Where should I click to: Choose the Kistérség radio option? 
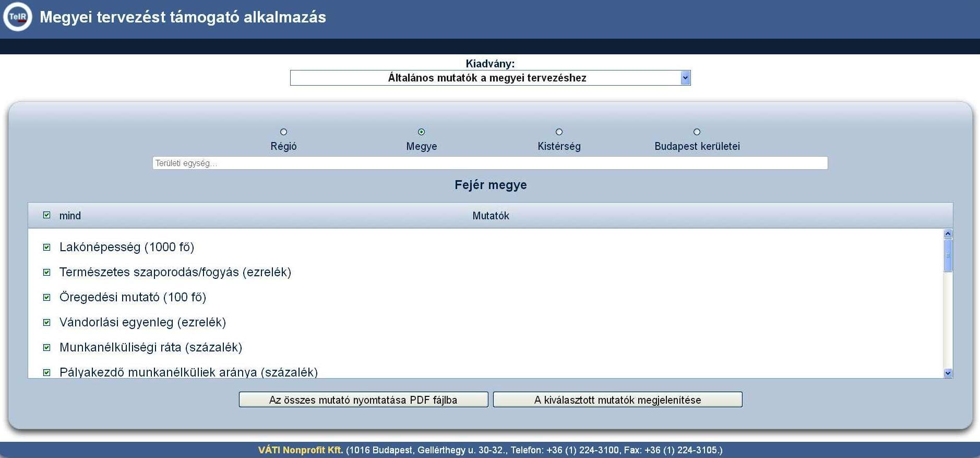tap(559, 132)
